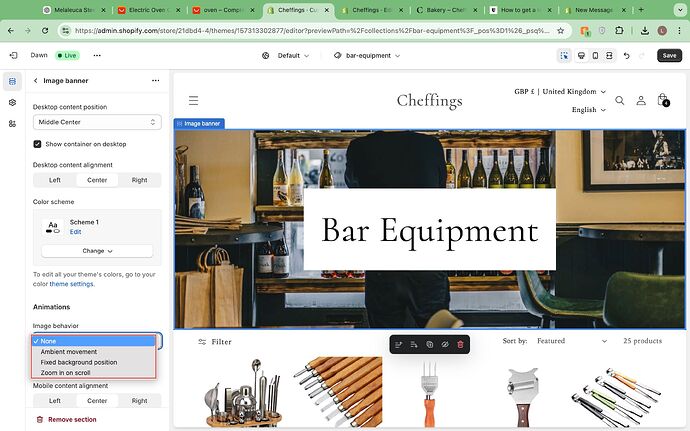Choose Zoom in on scroll option
This screenshot has width=690, height=431.
[93, 372]
